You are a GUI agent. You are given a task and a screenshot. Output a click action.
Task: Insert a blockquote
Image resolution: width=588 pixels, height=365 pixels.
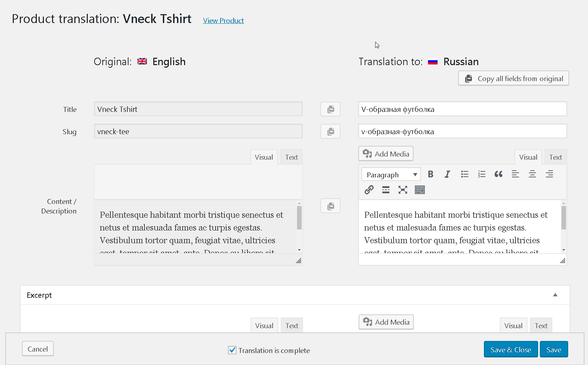click(x=498, y=174)
